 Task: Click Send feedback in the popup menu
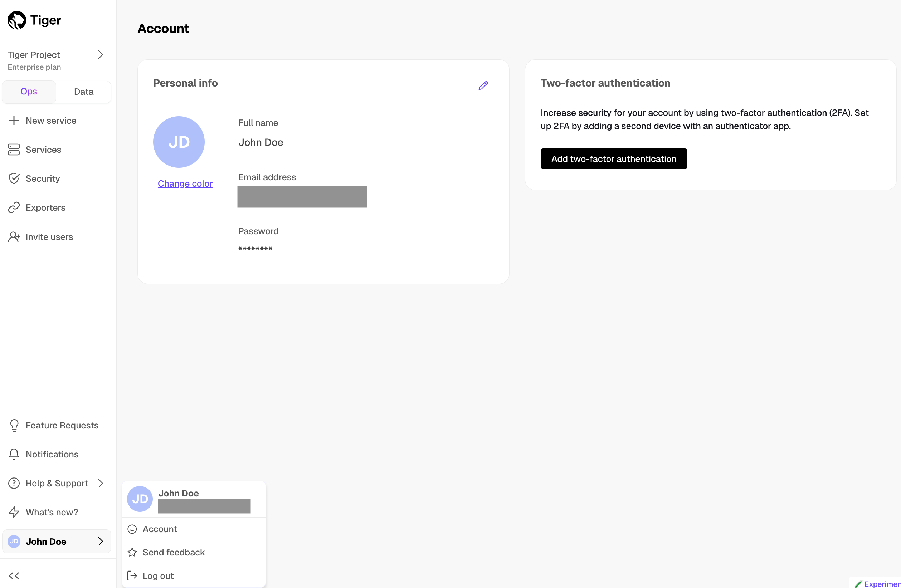(x=174, y=552)
